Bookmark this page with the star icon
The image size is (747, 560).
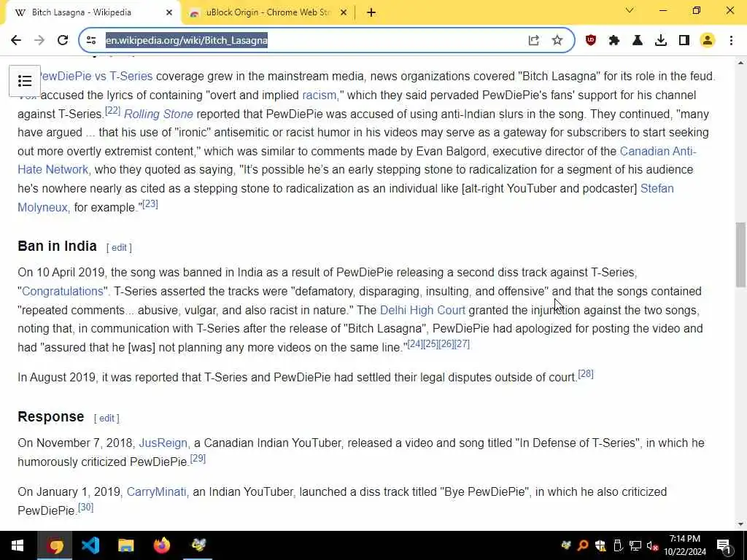point(557,41)
